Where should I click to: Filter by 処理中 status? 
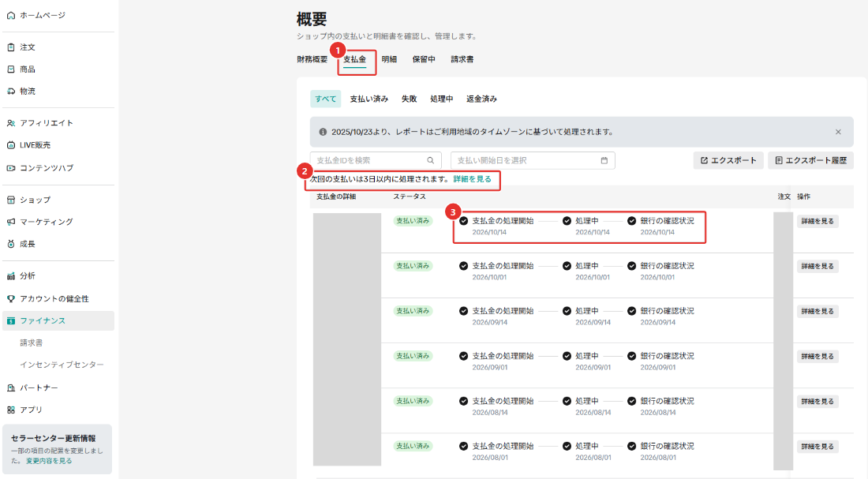coord(442,99)
